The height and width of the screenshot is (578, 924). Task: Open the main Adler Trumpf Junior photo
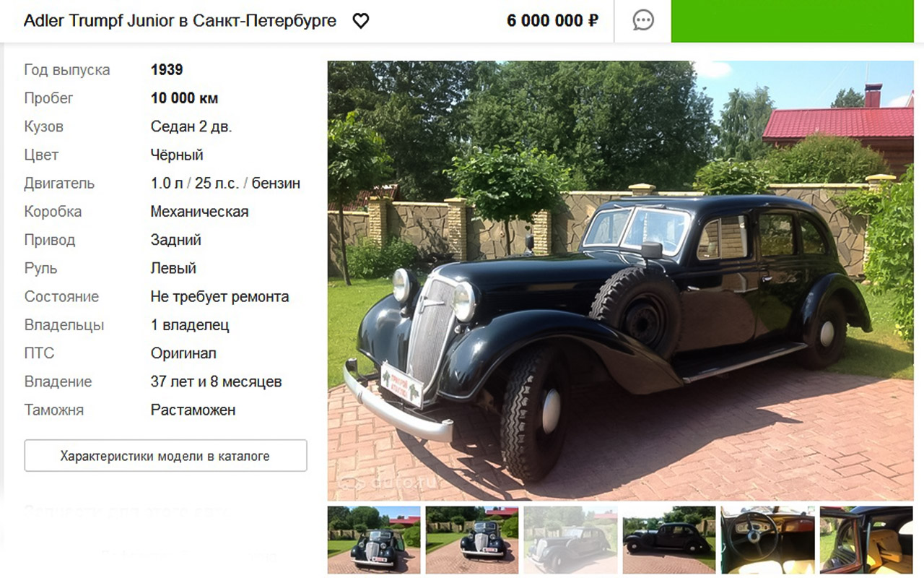(x=620, y=280)
